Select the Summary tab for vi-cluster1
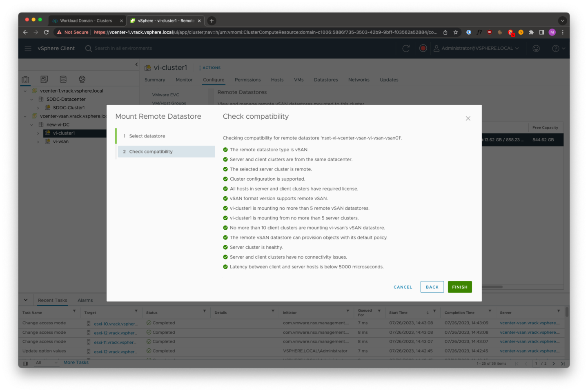The height and width of the screenshot is (392, 588). point(155,80)
